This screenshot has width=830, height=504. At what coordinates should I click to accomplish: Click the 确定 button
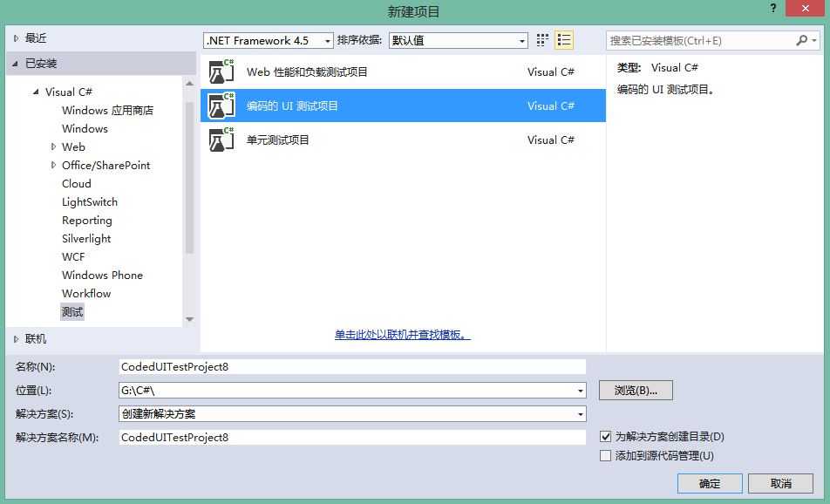click(710, 483)
